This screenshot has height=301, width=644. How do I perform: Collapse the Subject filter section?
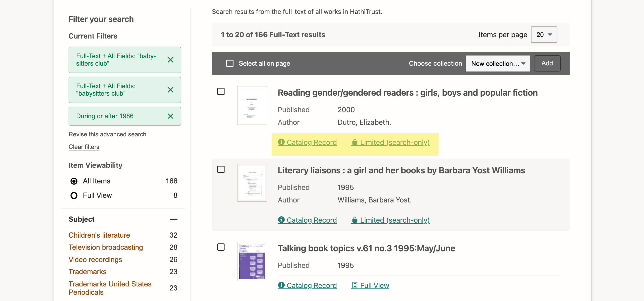coord(174,219)
